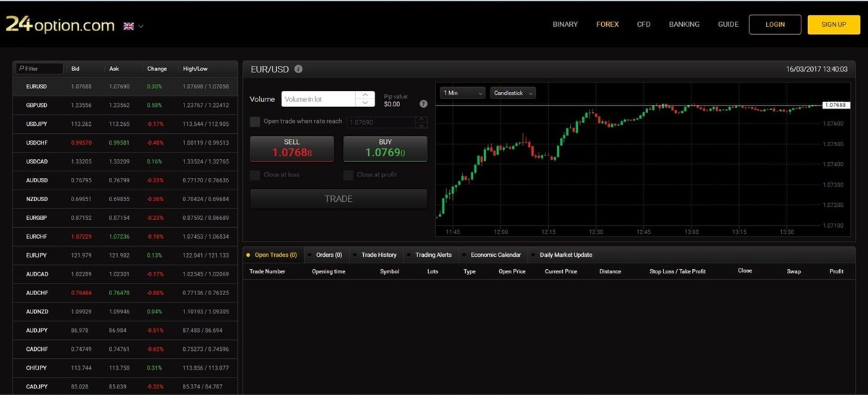The height and width of the screenshot is (395, 868).
Task: Click the pip value help icon
Action: pos(423,104)
